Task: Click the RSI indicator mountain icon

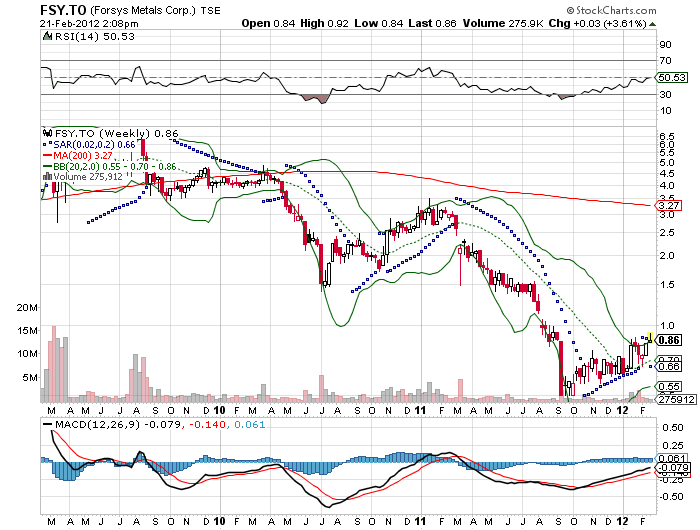Action: 47,36
